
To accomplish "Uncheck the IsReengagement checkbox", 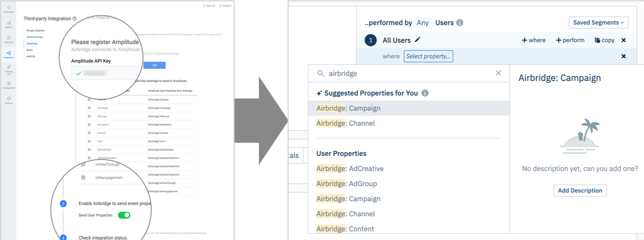I will coord(83,177).
